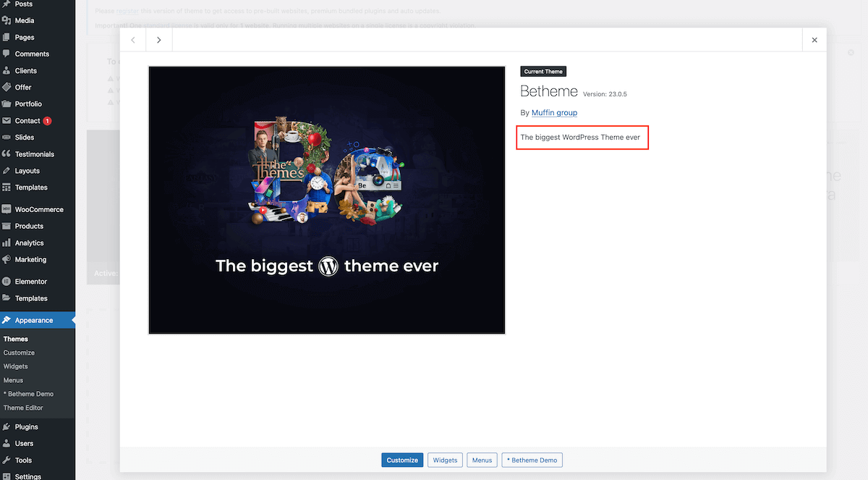Click the Portfolio icon in sidebar
Image resolution: width=868 pixels, height=480 pixels.
[7, 104]
